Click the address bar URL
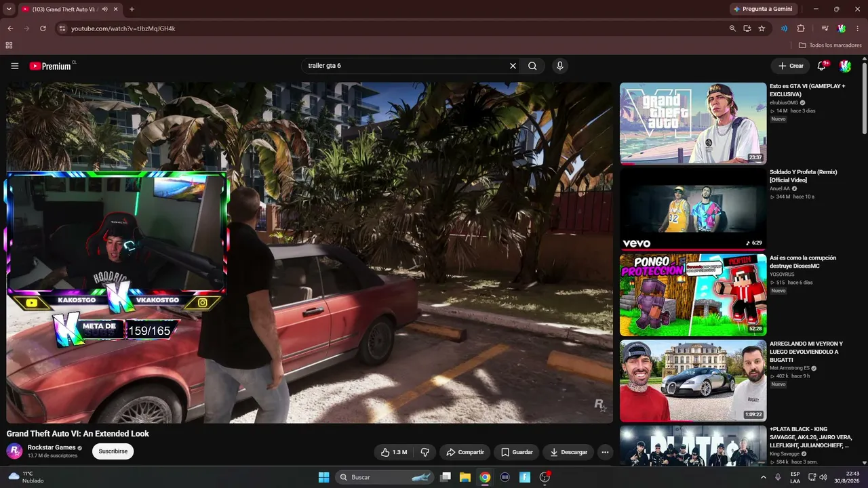 coord(123,28)
